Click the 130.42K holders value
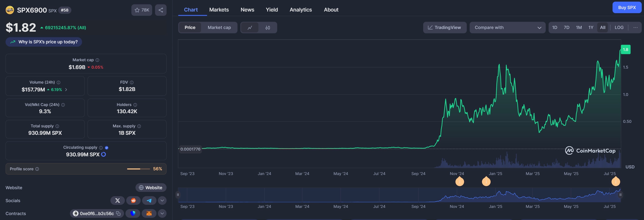 pos(127,111)
